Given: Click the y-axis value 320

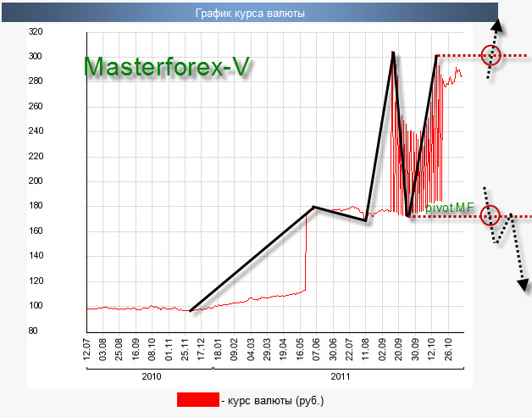Looking at the screenshot, I should [36, 32].
